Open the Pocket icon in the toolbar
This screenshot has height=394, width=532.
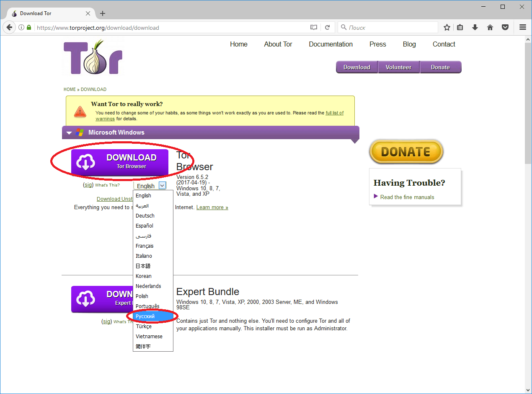click(506, 28)
